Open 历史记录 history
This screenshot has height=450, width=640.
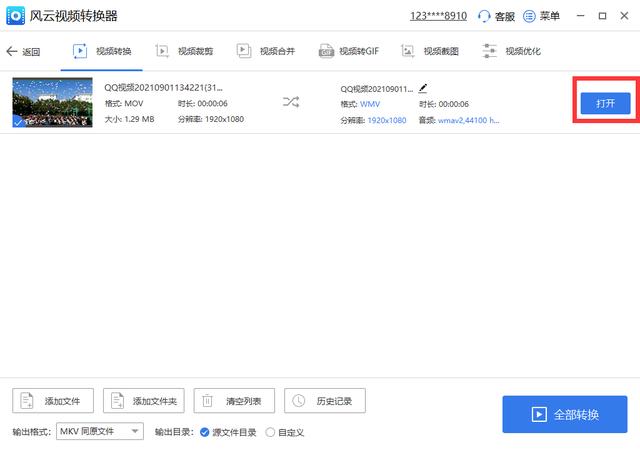click(x=325, y=401)
